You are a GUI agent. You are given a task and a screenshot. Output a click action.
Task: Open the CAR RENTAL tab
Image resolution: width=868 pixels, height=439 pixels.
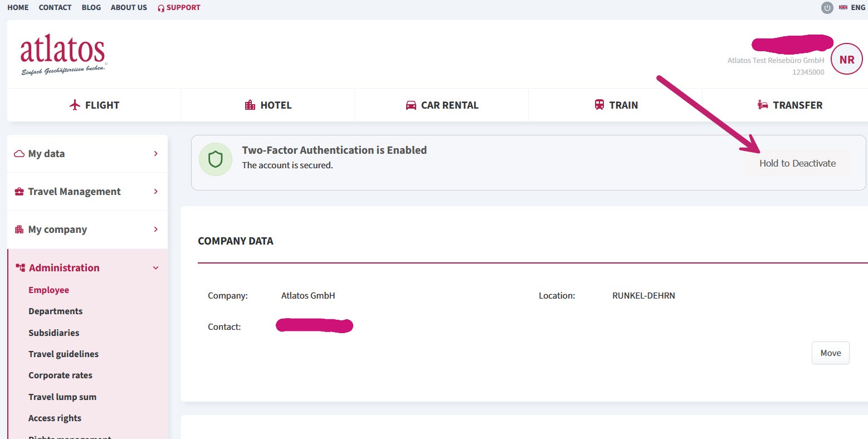pyautogui.click(x=442, y=105)
